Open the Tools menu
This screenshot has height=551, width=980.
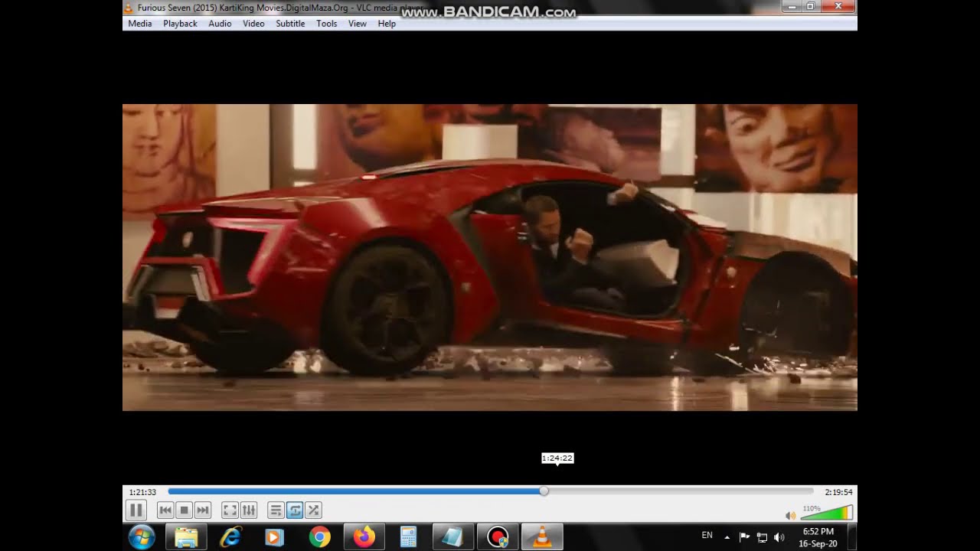(x=327, y=24)
